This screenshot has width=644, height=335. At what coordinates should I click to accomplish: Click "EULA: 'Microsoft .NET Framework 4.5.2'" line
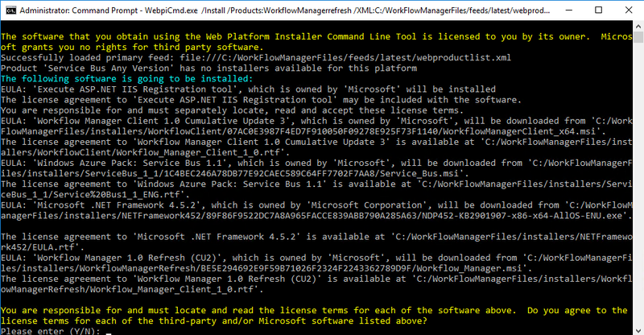point(316,205)
